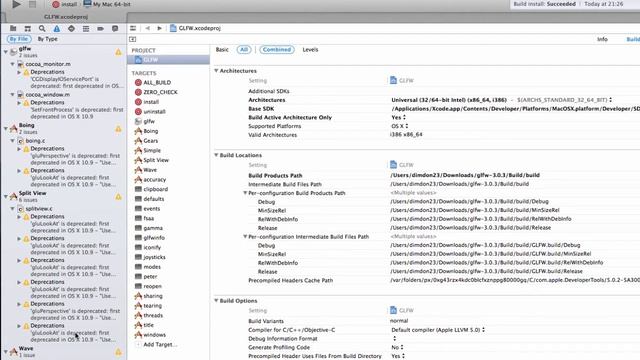This screenshot has width=640, height=360.
Task: Click the Build Products Path value
Action: (x=465, y=175)
